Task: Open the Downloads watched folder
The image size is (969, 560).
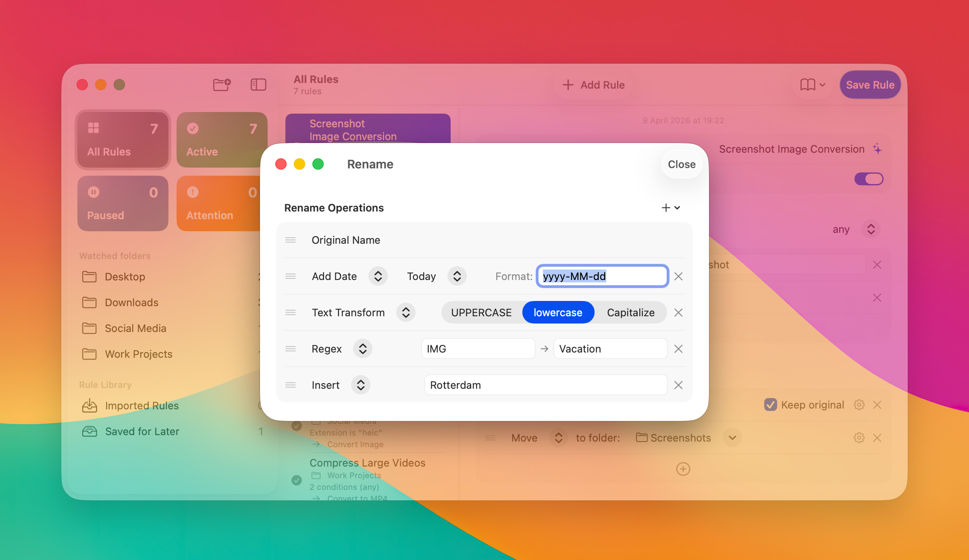Action: 131,303
